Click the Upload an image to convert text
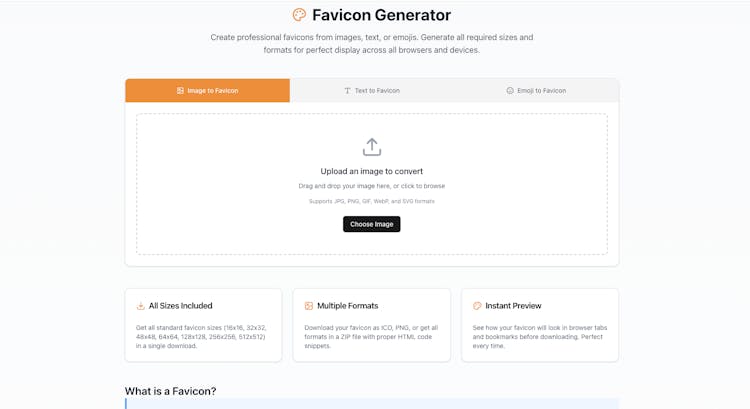Screen dimensions: 750x409 coord(372,171)
